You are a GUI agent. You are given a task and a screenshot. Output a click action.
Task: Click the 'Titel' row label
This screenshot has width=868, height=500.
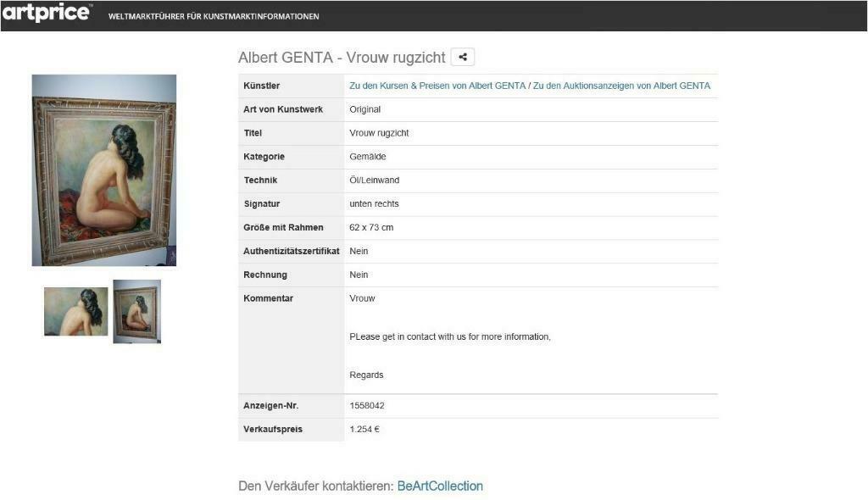pyautogui.click(x=253, y=133)
